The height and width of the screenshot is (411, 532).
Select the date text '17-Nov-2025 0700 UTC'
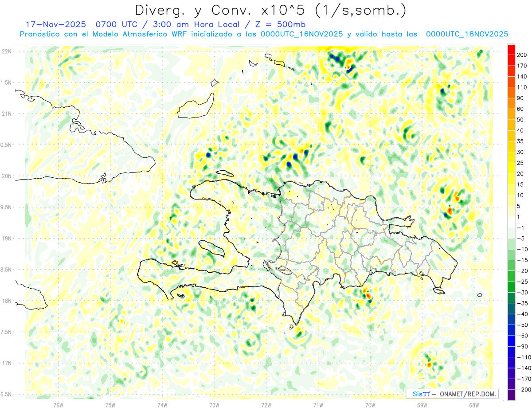tap(83, 24)
